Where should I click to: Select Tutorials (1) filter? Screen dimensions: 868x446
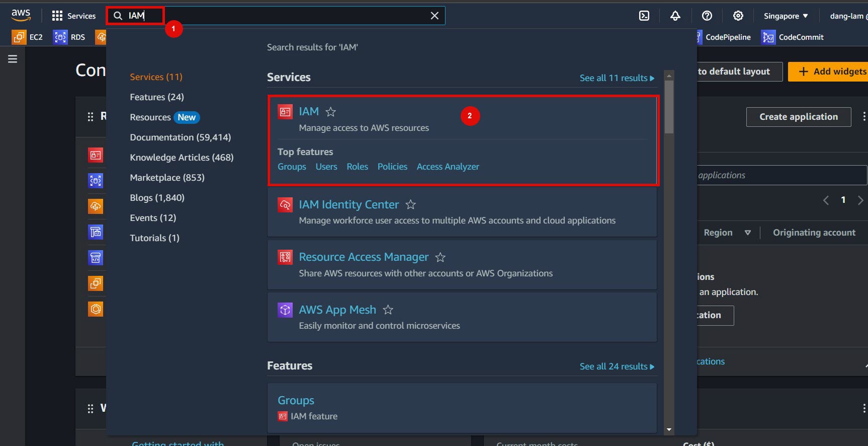[154, 238]
